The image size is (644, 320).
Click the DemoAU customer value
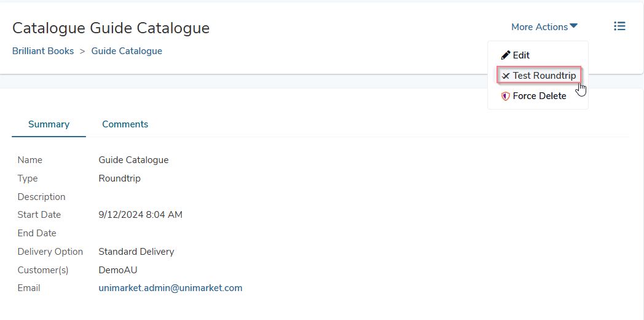tap(118, 270)
